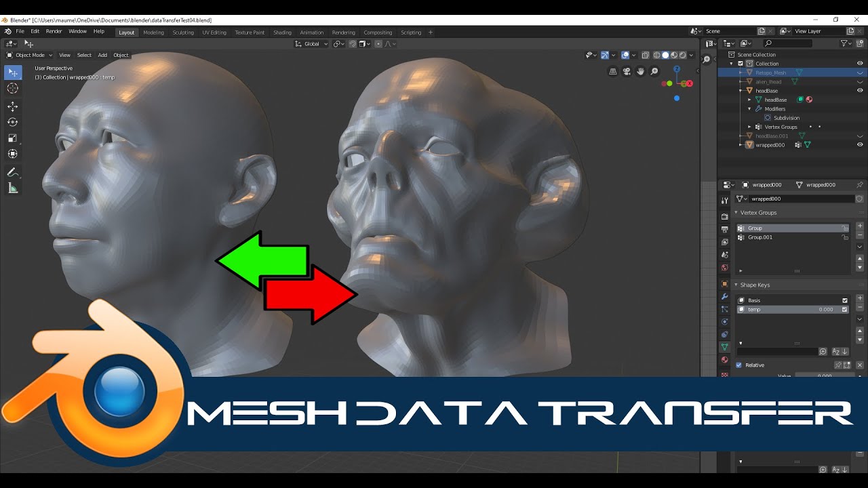
Task: Open the Object Mode dropdown
Action: point(29,55)
